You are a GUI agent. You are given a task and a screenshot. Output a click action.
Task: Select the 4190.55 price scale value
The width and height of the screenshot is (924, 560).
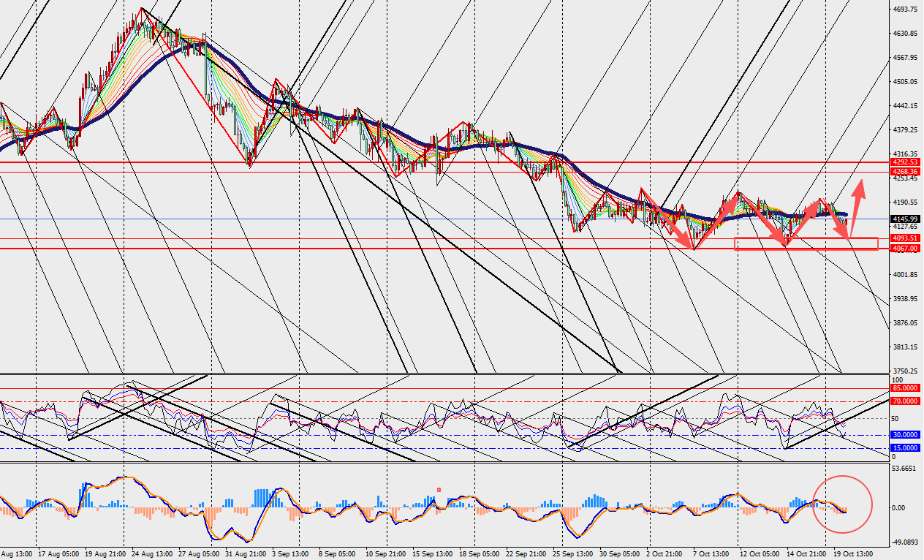pos(904,203)
